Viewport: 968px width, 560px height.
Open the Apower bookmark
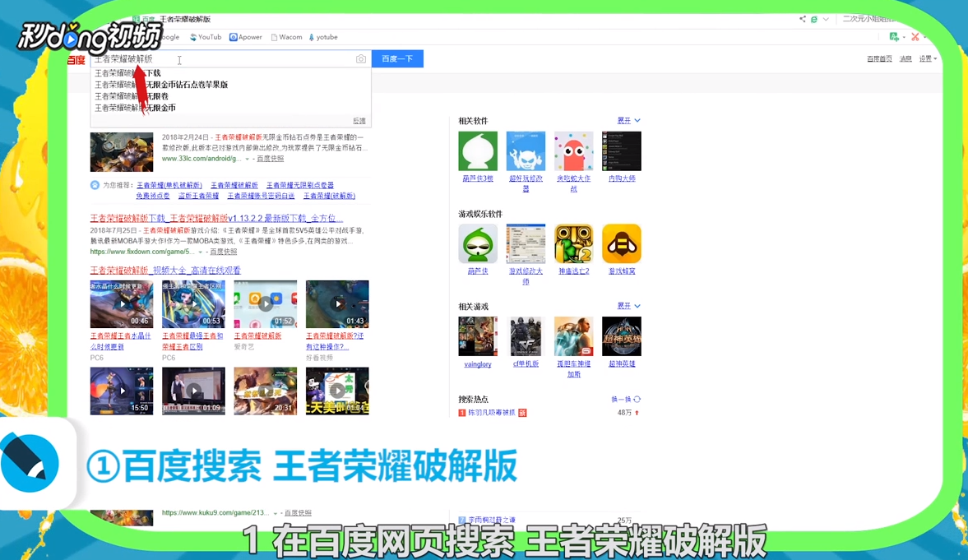pos(246,37)
